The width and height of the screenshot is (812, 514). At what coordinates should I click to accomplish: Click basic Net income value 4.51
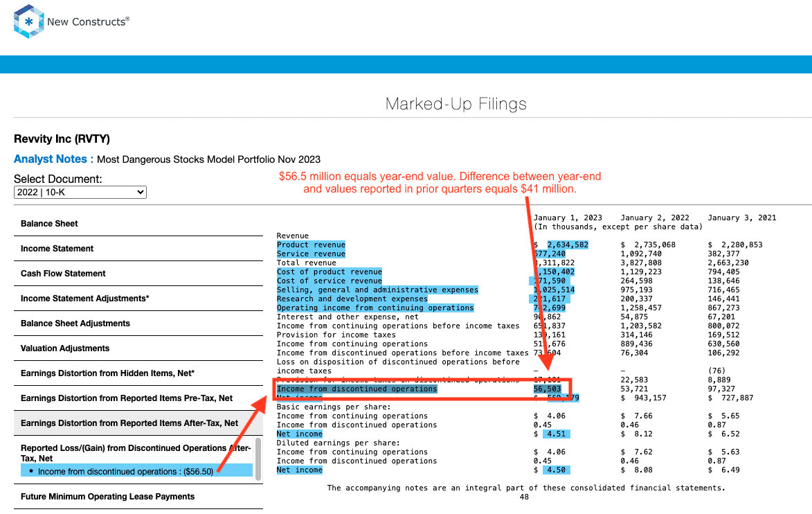point(556,434)
